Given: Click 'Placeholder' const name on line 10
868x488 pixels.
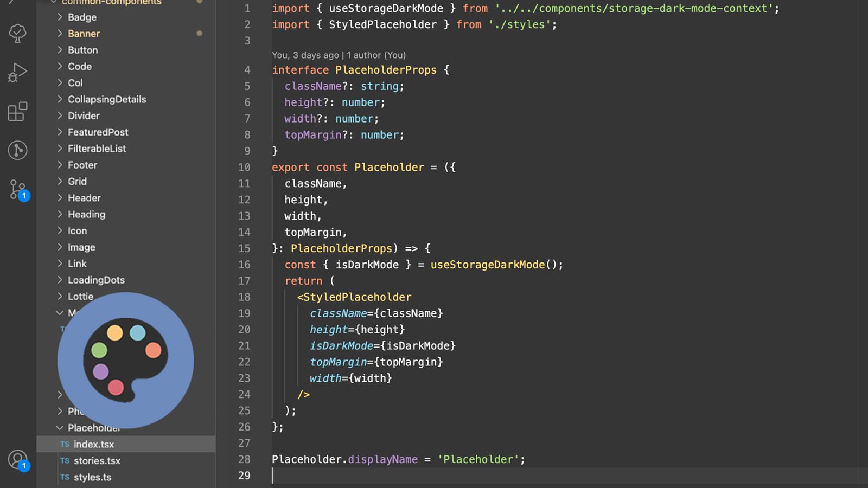Looking at the screenshot, I should tap(389, 168).
